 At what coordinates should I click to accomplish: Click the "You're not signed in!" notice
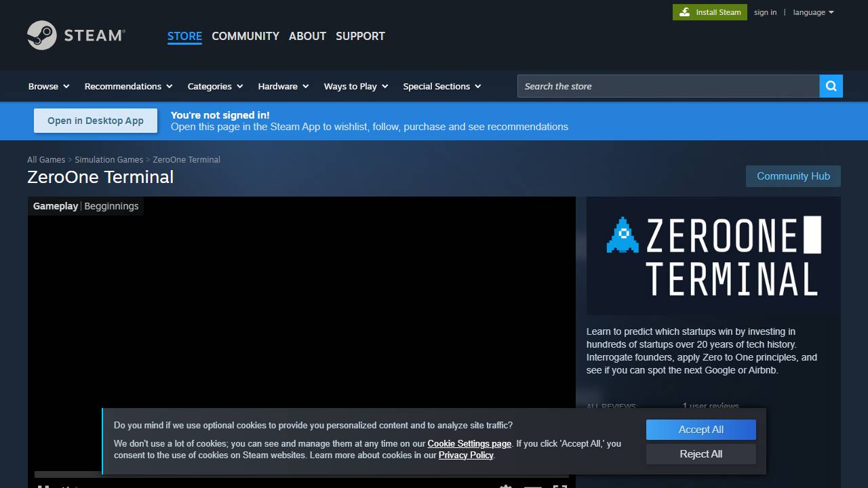(220, 115)
